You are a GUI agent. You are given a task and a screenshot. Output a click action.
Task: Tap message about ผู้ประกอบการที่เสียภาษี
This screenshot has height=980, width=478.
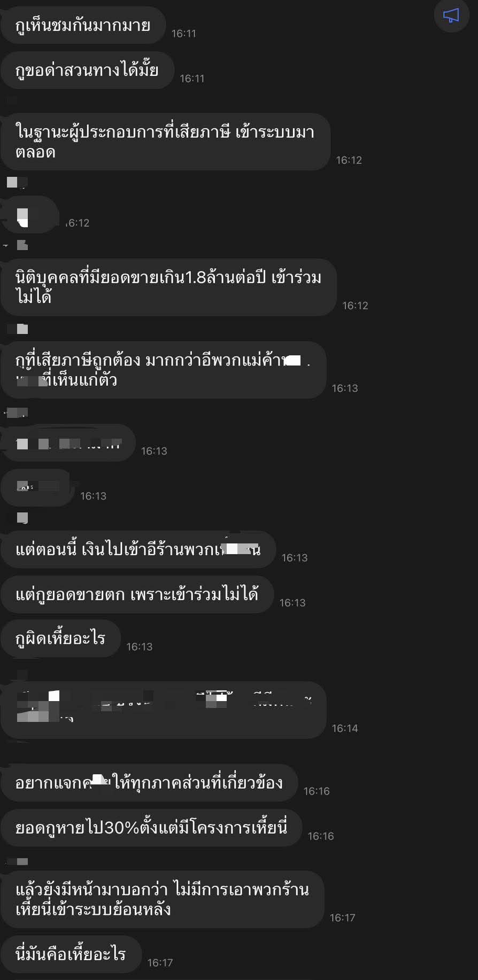pyautogui.click(x=165, y=142)
